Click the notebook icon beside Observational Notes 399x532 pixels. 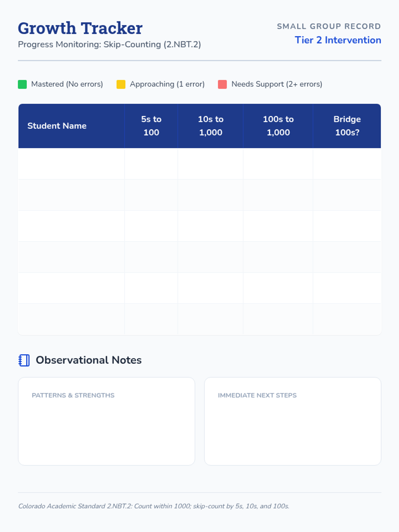click(24, 360)
